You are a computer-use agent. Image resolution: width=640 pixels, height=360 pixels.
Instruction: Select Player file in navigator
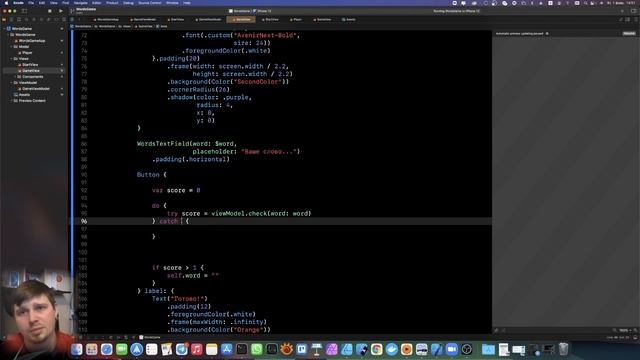coord(27,53)
